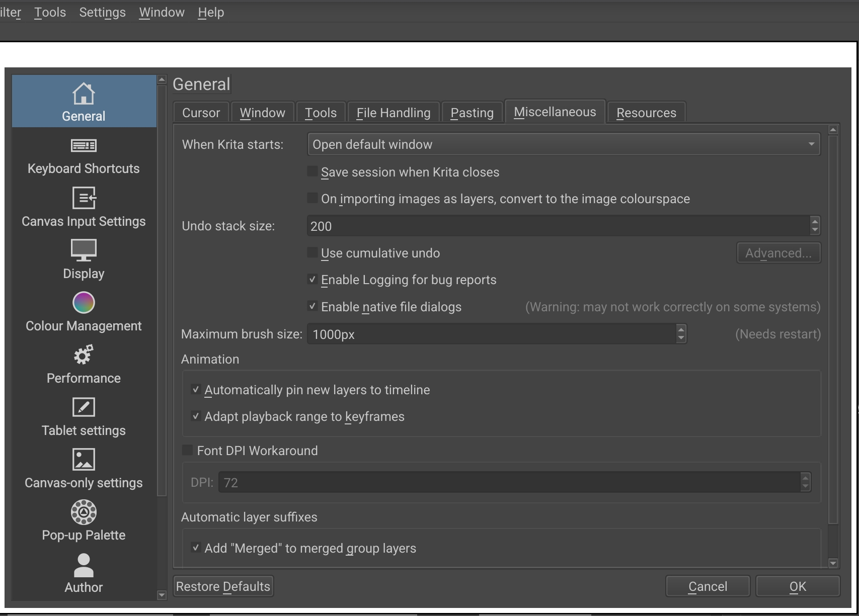
Task: Open the Settings menu
Action: [102, 13]
